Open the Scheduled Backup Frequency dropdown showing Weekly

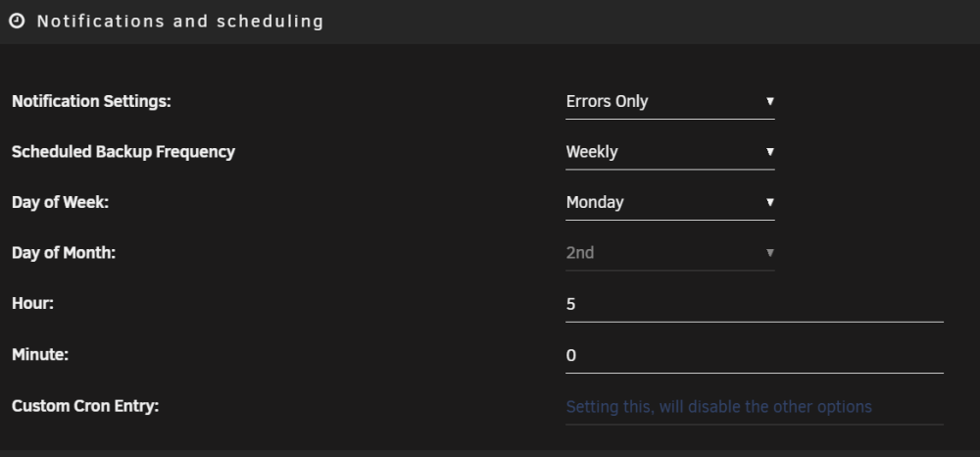point(670,152)
